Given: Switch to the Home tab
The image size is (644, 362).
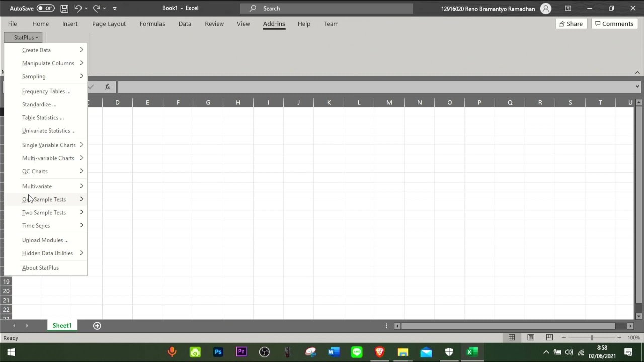Looking at the screenshot, I should click(x=41, y=24).
